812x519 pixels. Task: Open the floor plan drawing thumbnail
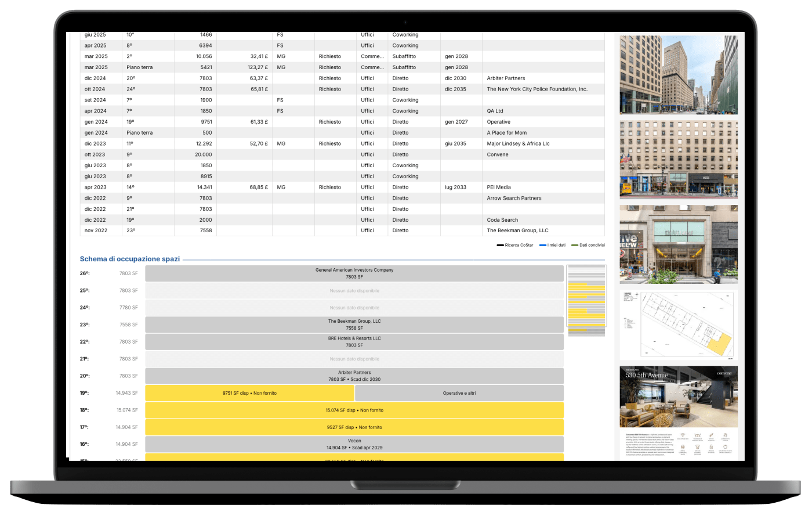(679, 325)
